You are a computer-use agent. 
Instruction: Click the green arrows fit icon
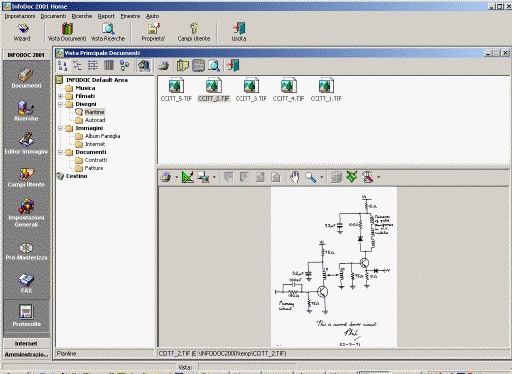(352, 177)
